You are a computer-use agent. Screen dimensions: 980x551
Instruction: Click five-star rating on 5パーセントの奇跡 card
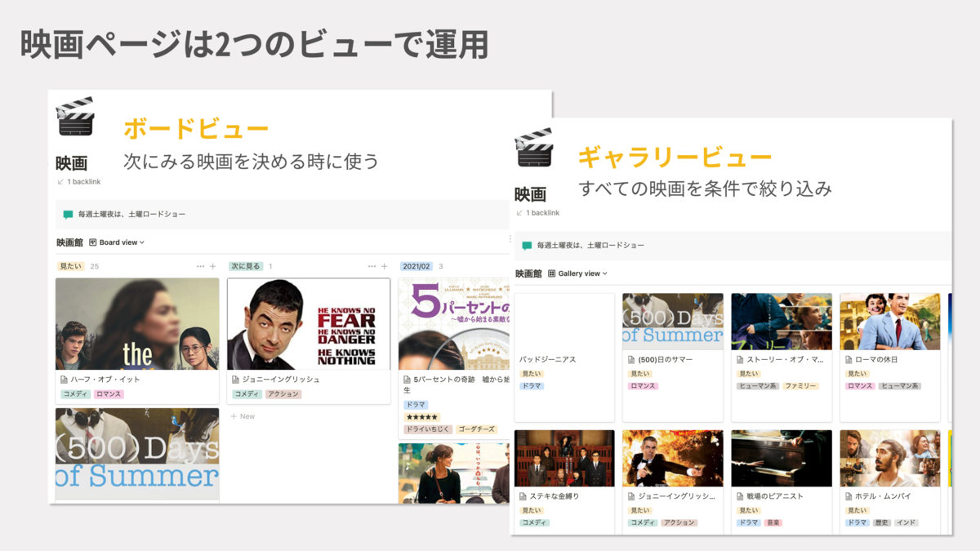coord(422,417)
